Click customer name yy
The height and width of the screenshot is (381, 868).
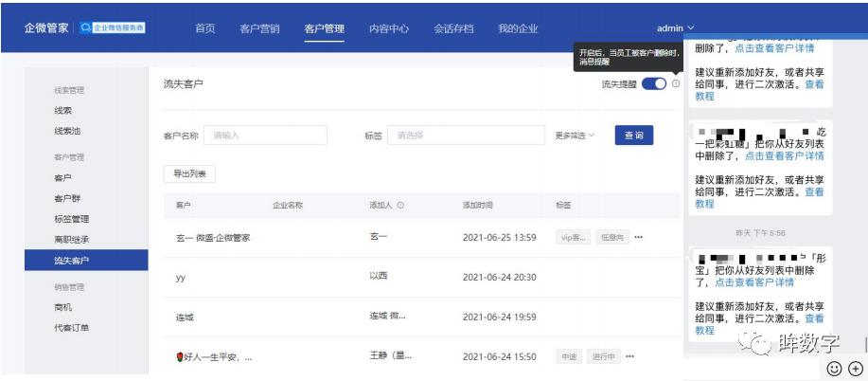coord(181,278)
